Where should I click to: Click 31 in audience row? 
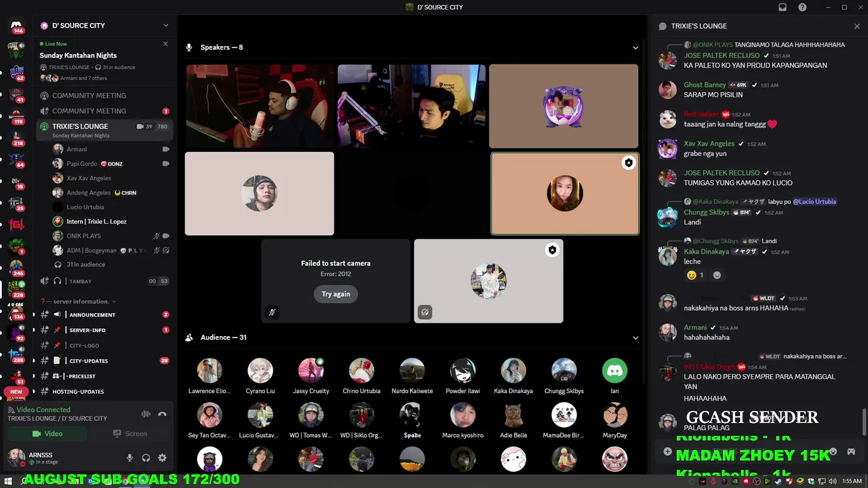85,264
